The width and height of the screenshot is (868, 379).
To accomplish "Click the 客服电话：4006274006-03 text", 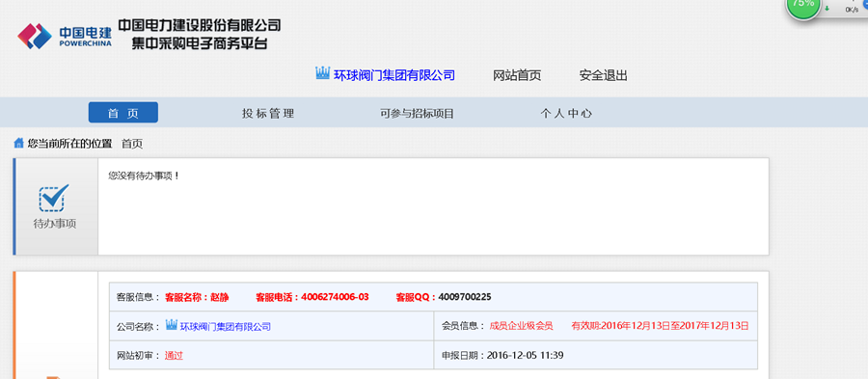I will pos(312,297).
